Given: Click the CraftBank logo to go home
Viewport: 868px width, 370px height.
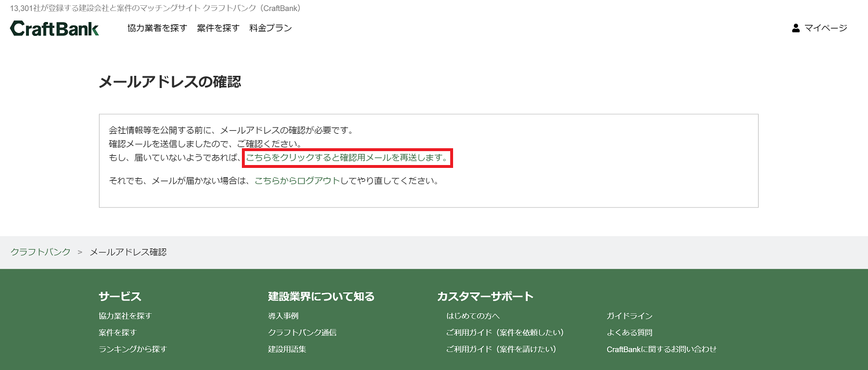Looking at the screenshot, I should tap(54, 27).
